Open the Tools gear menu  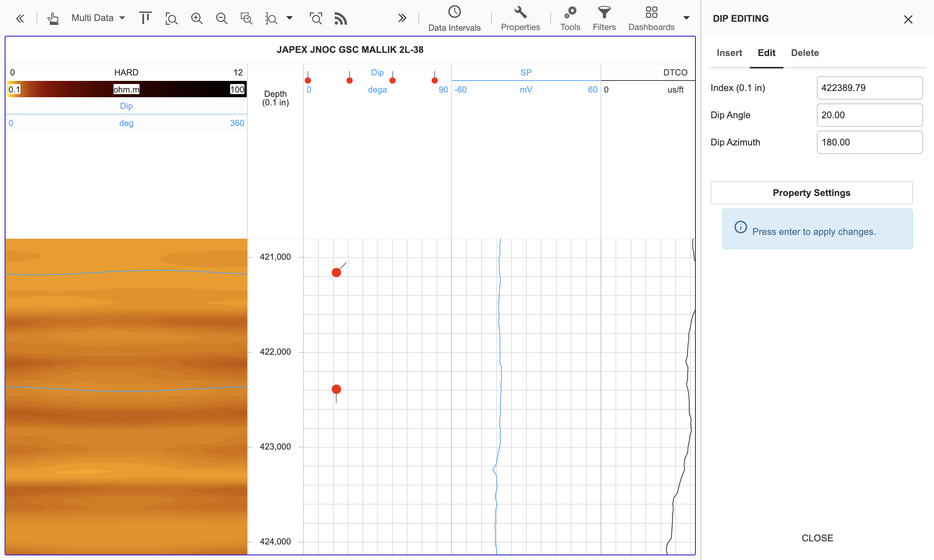570,18
